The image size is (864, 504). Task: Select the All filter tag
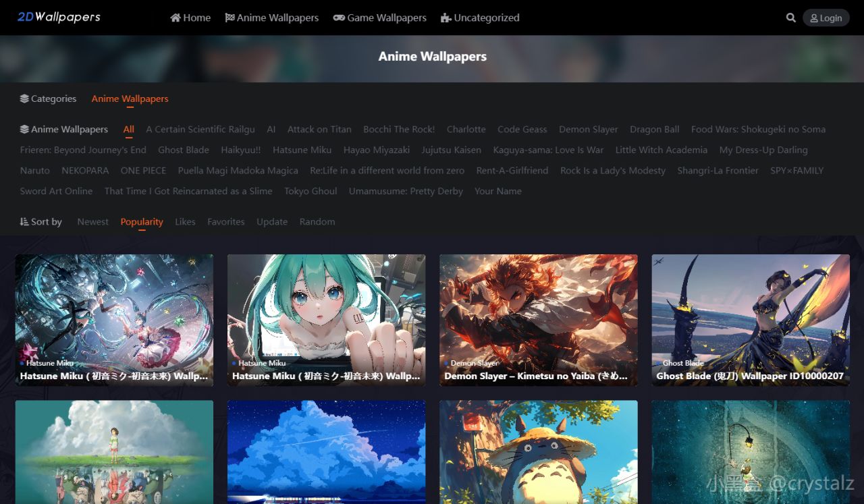point(129,130)
